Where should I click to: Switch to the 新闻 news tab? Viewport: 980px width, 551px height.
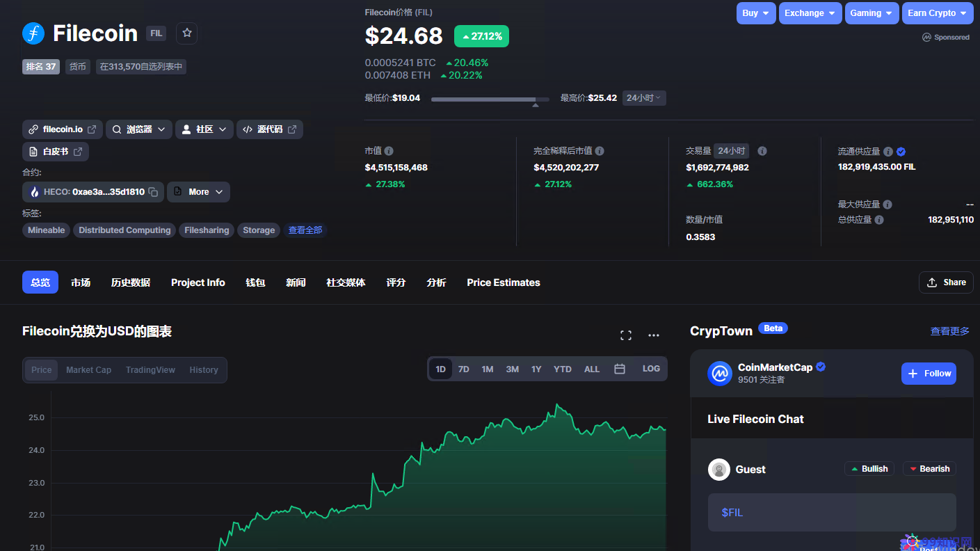[296, 282]
